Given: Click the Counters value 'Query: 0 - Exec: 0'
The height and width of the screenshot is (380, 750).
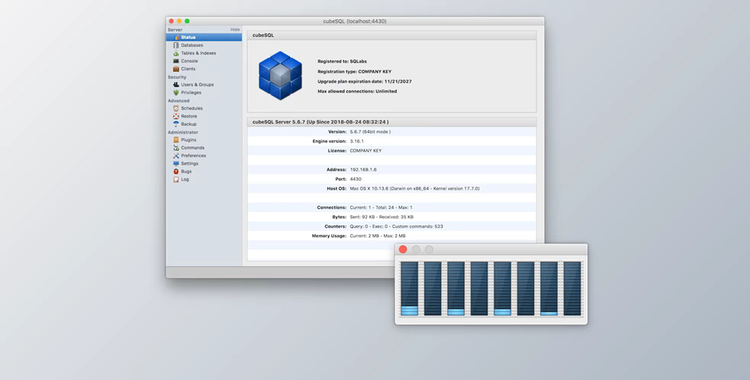Looking at the screenshot, I should click(x=370, y=226).
